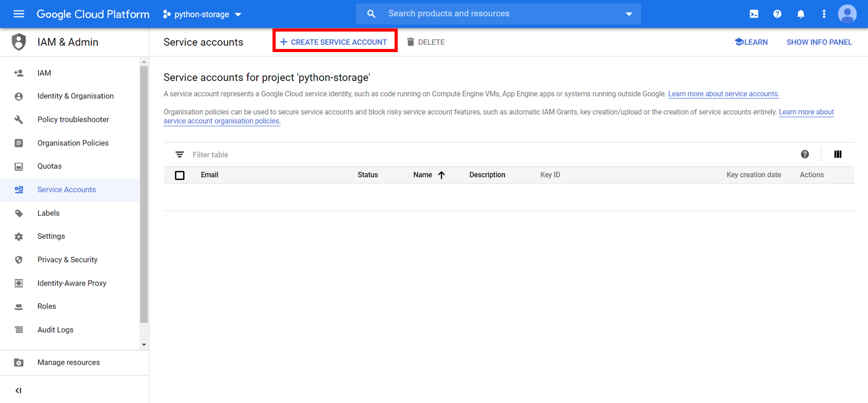Open the three-dot settings menu in header
The image size is (868, 403).
pyautogui.click(x=824, y=14)
